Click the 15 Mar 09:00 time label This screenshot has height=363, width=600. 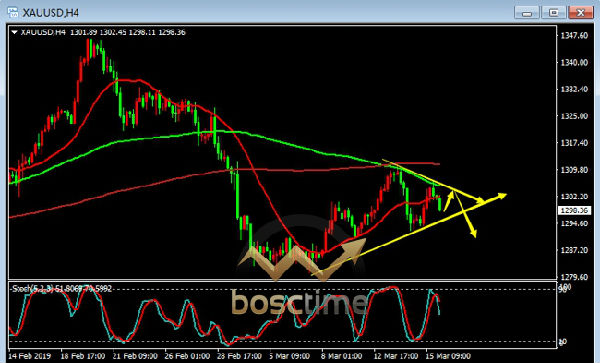point(448,356)
